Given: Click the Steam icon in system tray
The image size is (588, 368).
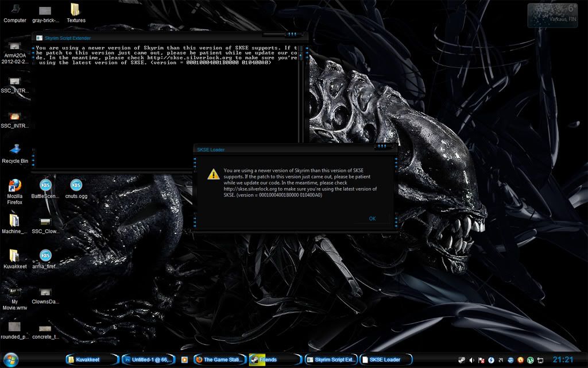Looking at the screenshot, I should (x=462, y=360).
